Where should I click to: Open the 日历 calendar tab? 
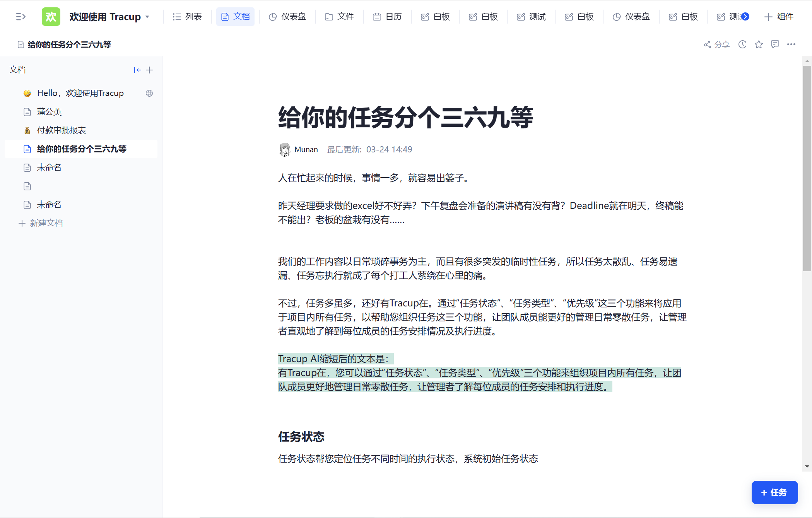tap(387, 17)
